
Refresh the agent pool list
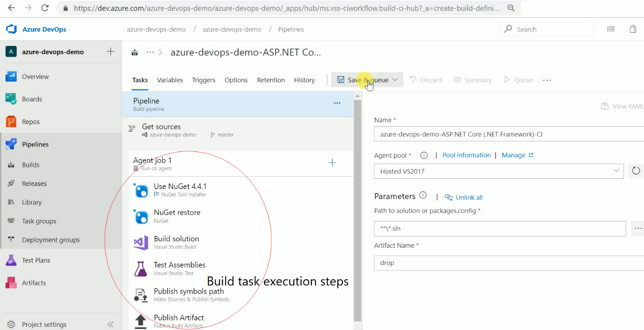(636, 171)
